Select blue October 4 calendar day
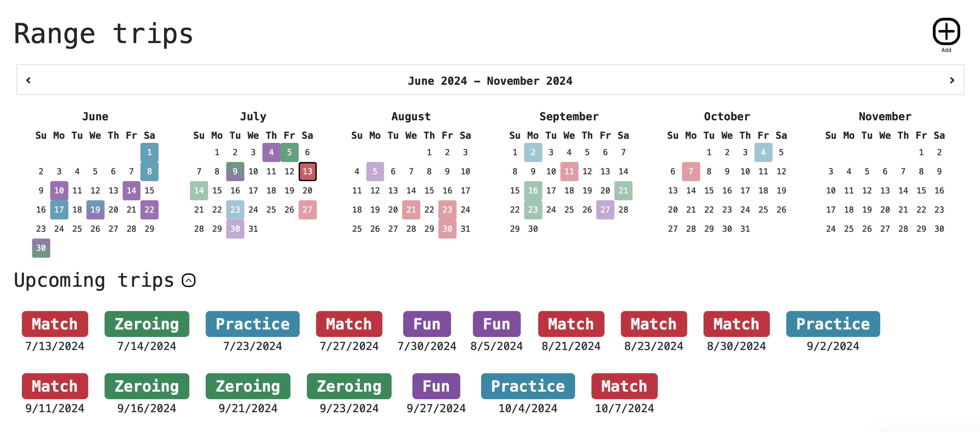This screenshot has height=432, width=980. pyautogui.click(x=763, y=153)
